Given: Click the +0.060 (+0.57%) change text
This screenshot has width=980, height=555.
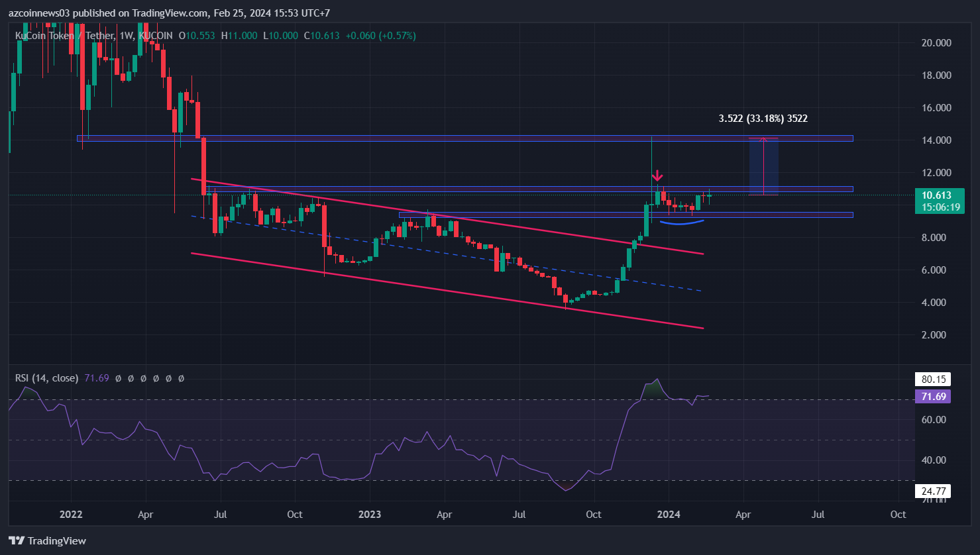Looking at the screenshot, I should 381,36.
